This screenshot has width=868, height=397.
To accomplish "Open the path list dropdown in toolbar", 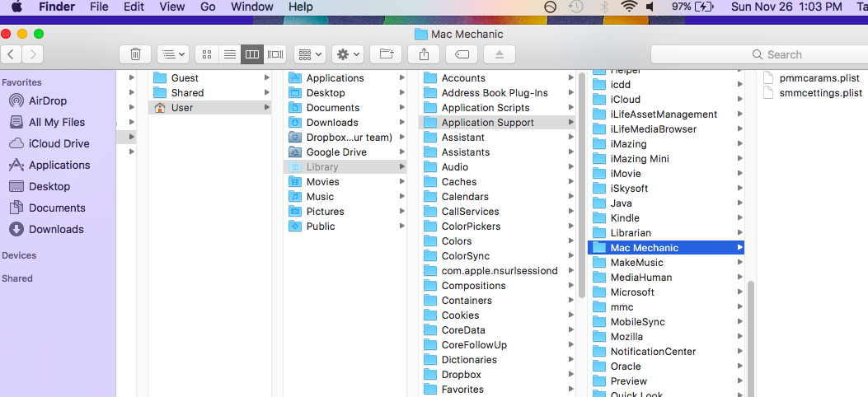I will [173, 54].
